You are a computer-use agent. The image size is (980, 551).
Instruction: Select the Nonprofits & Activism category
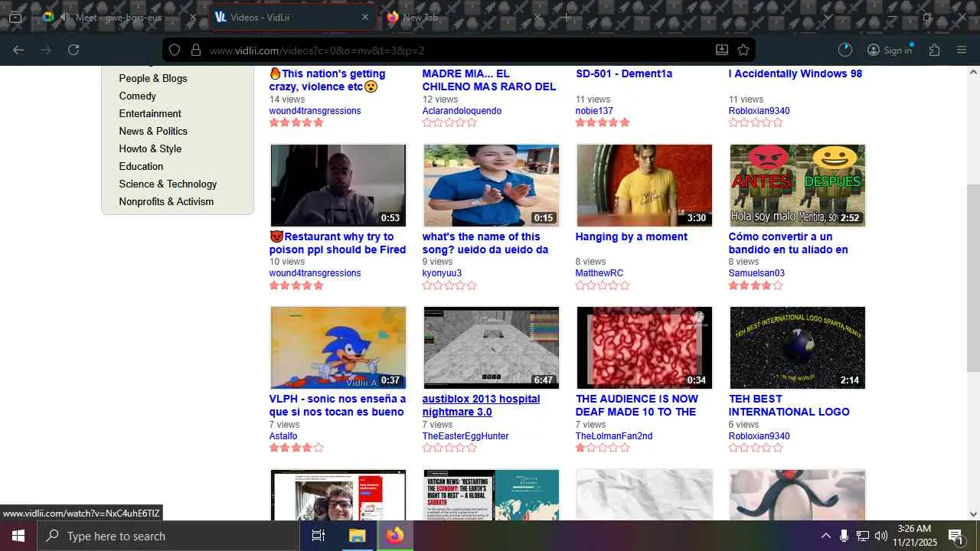(166, 201)
